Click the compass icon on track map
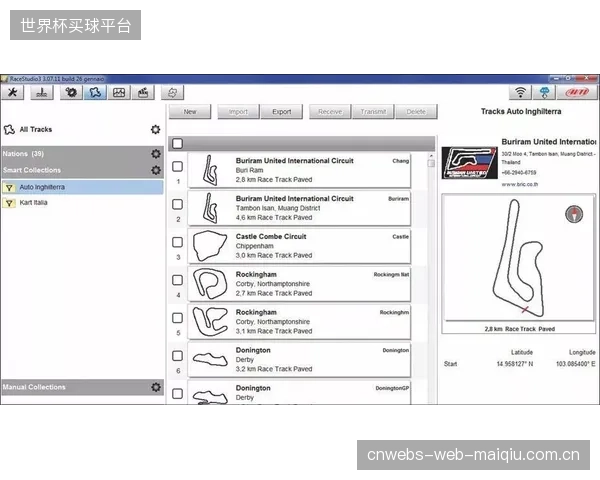 tap(574, 214)
